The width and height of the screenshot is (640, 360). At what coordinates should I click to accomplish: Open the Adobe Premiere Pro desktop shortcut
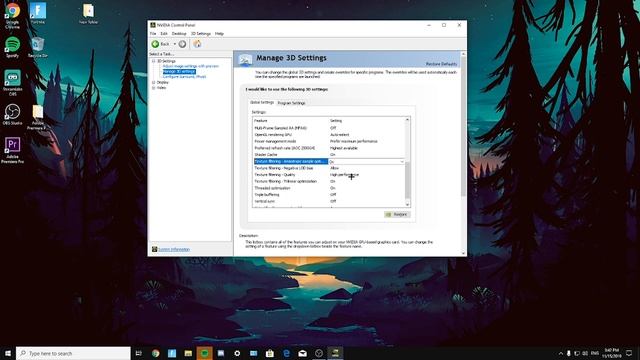point(12,150)
